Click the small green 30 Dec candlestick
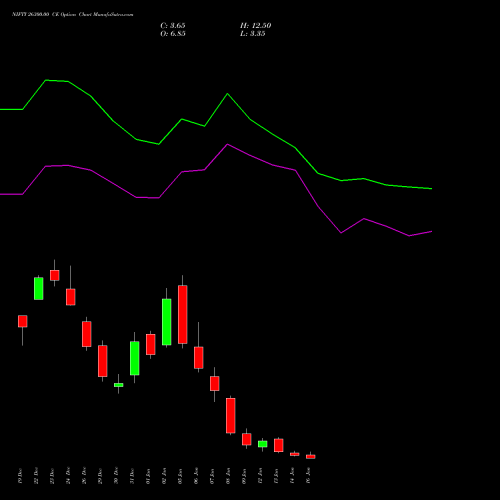 click(x=119, y=385)
